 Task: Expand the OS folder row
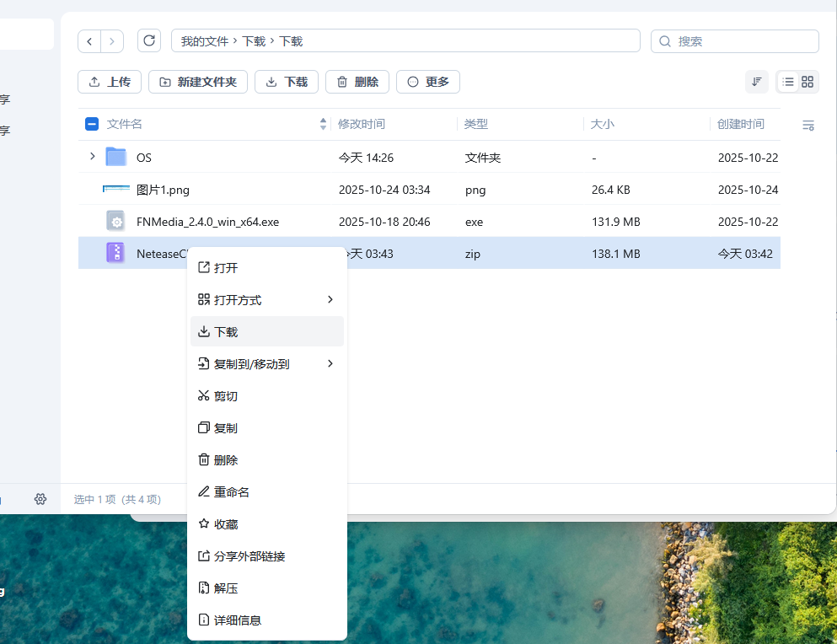93,157
